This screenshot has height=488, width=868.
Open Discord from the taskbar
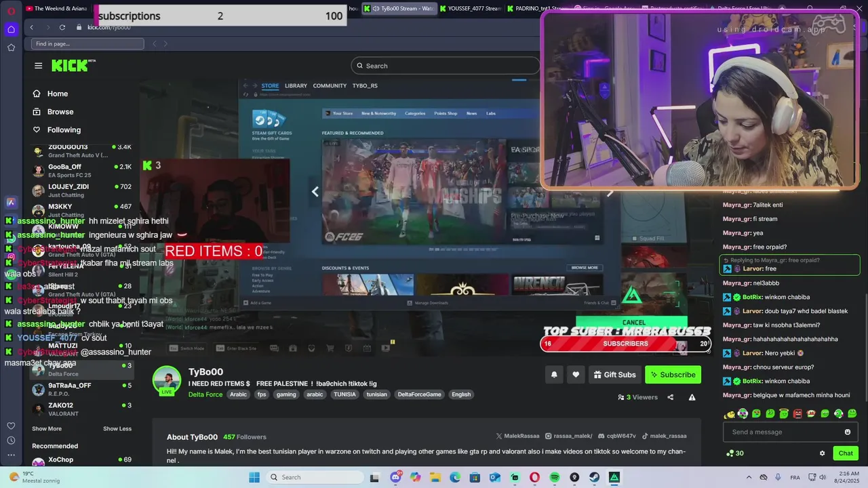point(395,477)
